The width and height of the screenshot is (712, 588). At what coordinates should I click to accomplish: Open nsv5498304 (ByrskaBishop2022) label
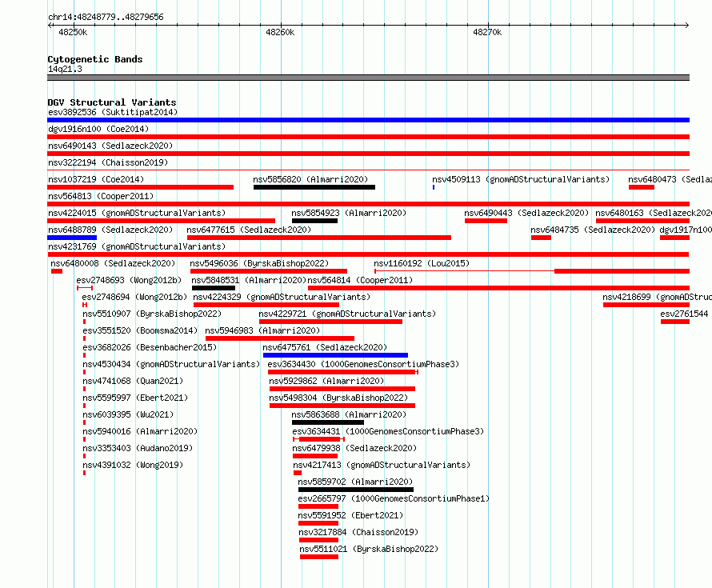tap(338, 398)
